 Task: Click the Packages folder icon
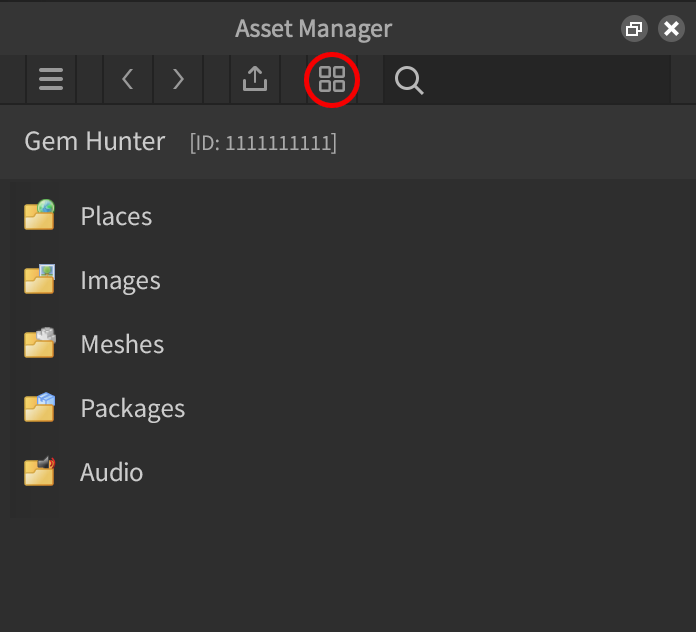pyautogui.click(x=39, y=408)
